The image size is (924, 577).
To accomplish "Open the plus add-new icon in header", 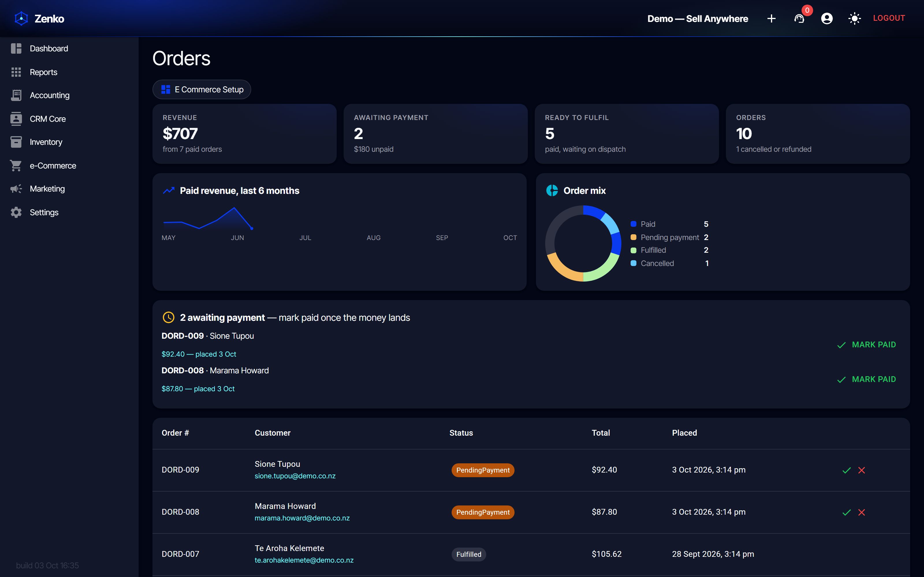I will click(771, 18).
